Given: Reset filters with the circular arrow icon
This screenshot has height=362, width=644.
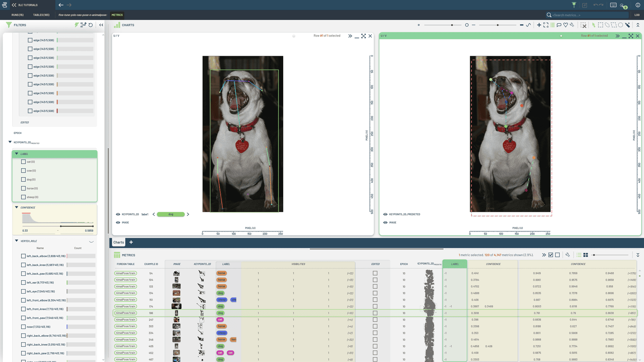Looking at the screenshot, I should (91, 25).
